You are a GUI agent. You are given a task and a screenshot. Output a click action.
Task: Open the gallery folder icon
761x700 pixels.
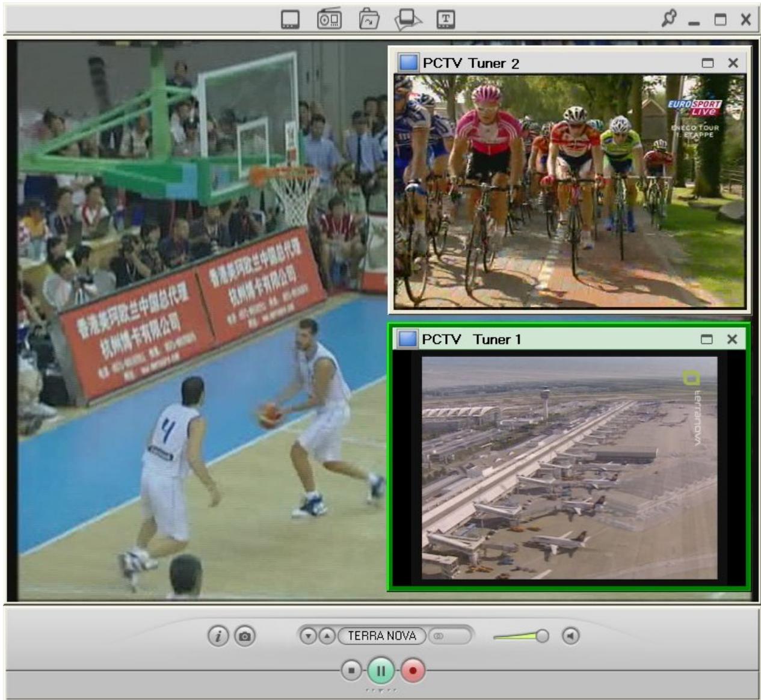[368, 19]
